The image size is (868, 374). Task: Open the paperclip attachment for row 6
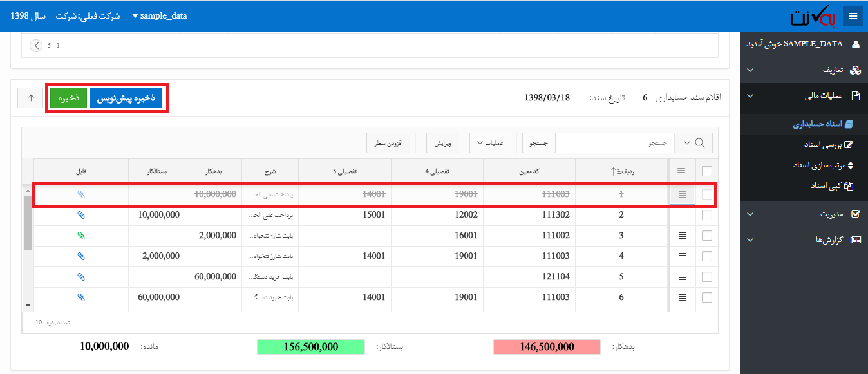[x=81, y=297]
